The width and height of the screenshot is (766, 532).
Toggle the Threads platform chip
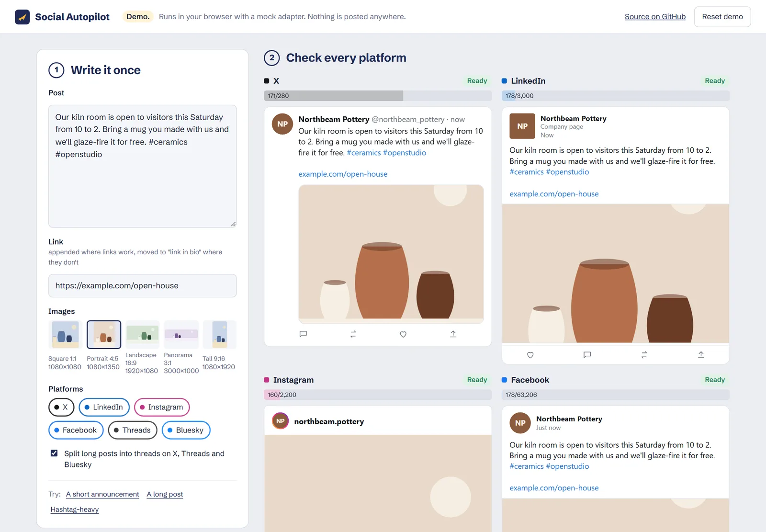tap(133, 430)
